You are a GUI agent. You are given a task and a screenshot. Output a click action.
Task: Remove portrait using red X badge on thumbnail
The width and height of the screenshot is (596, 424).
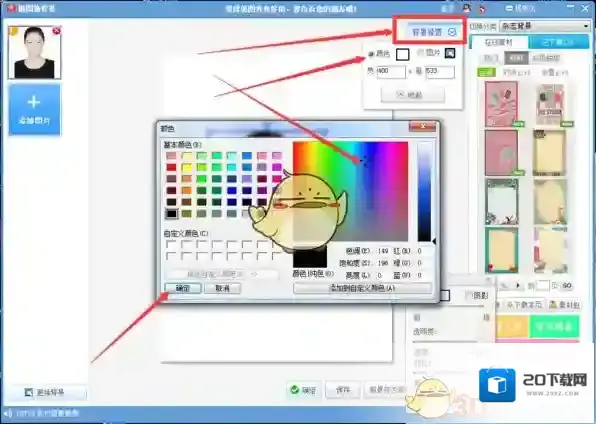56,30
